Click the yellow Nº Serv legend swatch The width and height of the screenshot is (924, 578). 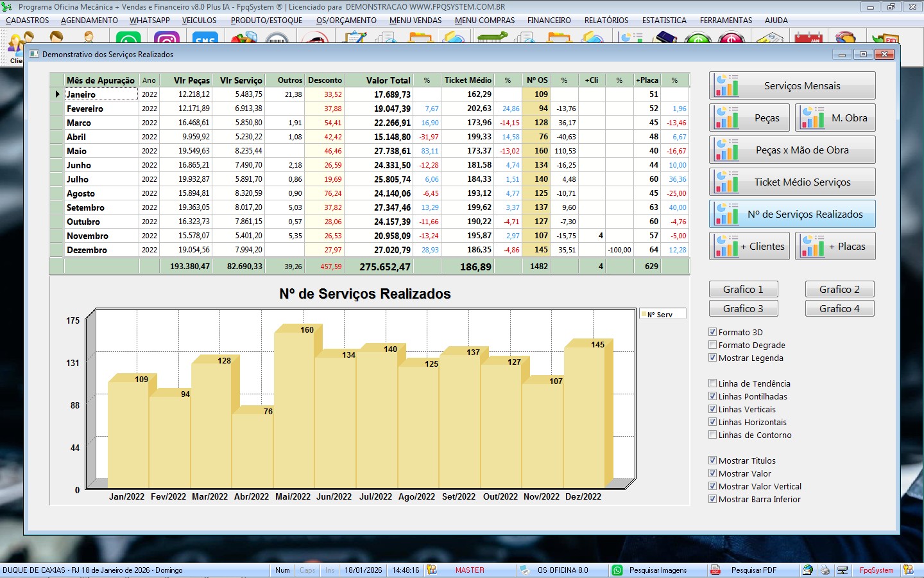click(x=643, y=315)
